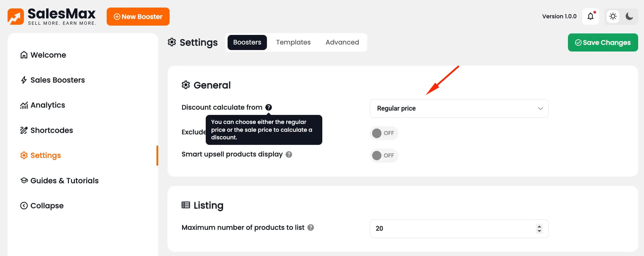The width and height of the screenshot is (644, 256).
Task: Toggle the Exclude option switch
Action: pyautogui.click(x=383, y=133)
